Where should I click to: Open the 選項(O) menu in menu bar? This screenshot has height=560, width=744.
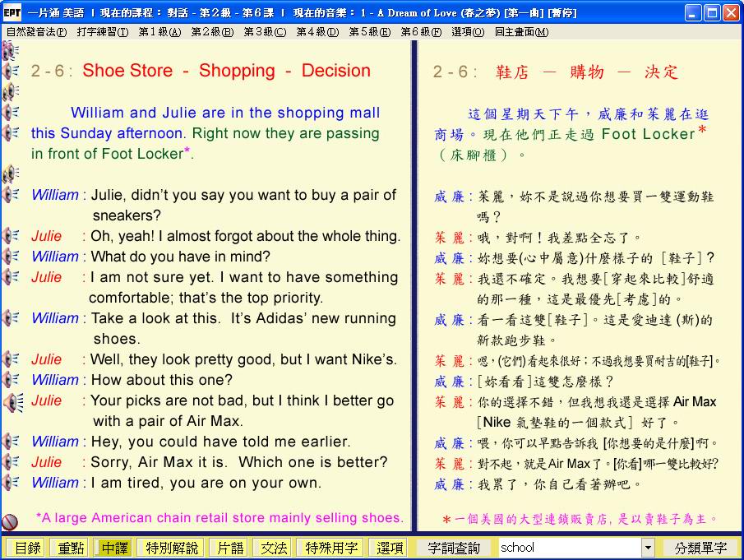click(468, 32)
